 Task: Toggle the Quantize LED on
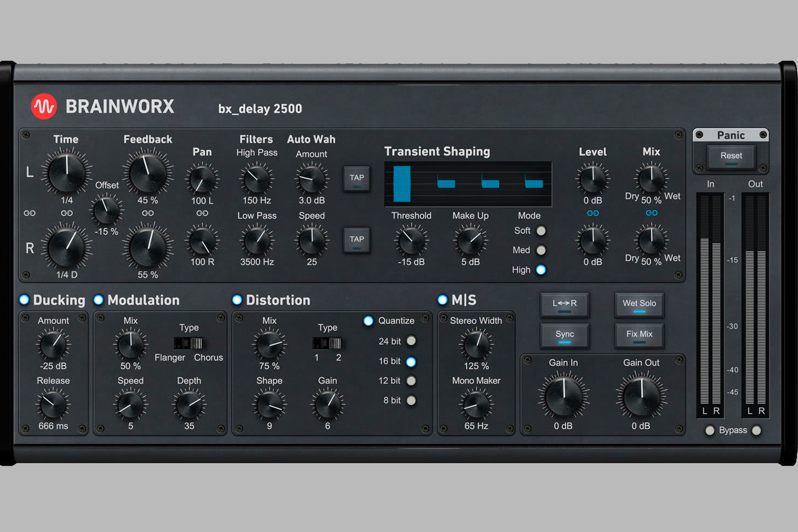pyautogui.click(x=368, y=321)
